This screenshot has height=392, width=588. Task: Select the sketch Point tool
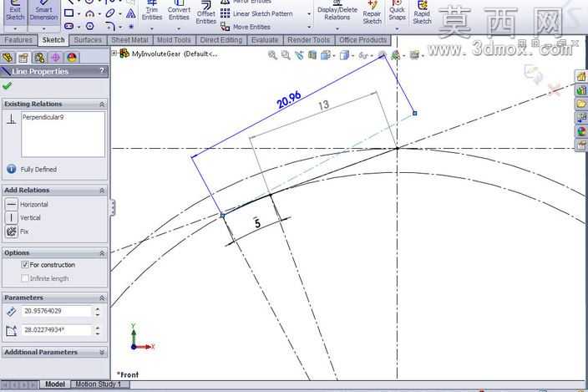coord(131,27)
